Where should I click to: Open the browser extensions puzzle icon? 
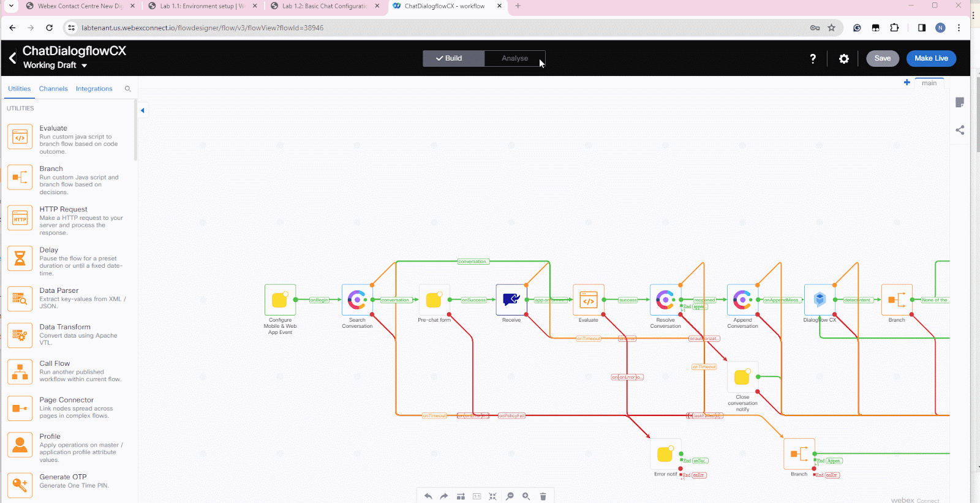(894, 28)
